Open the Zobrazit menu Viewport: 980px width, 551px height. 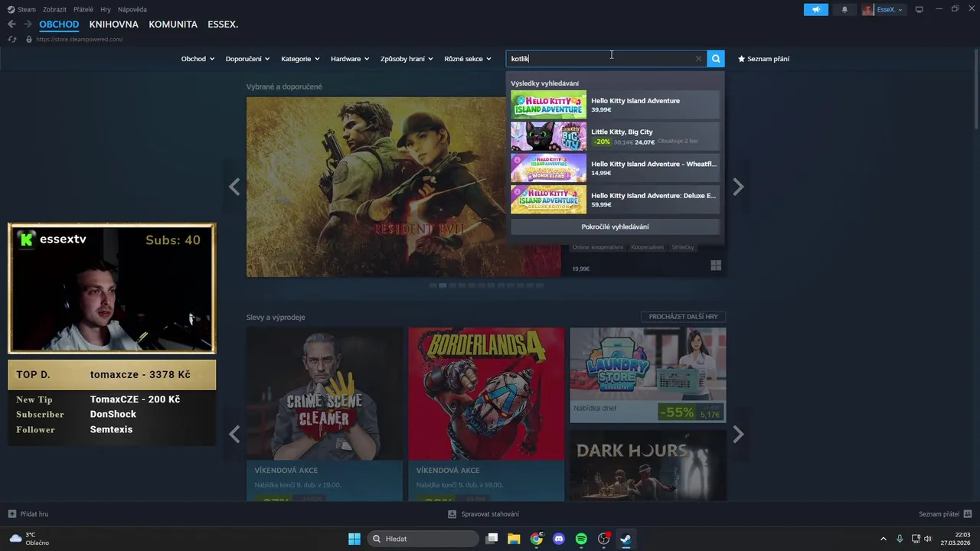(x=54, y=9)
